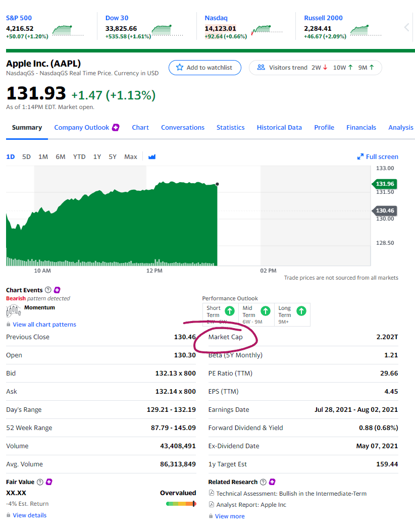Click the right chevron on index carousel

click(x=406, y=28)
